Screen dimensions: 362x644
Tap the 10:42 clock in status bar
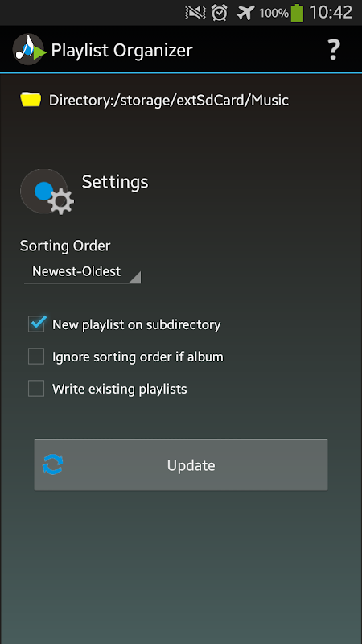tap(331, 13)
